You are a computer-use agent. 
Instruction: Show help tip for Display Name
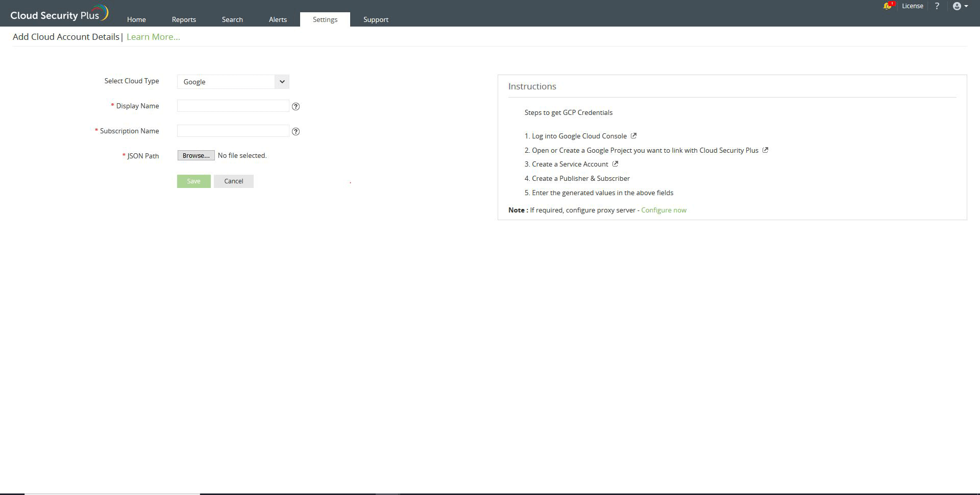(x=296, y=106)
